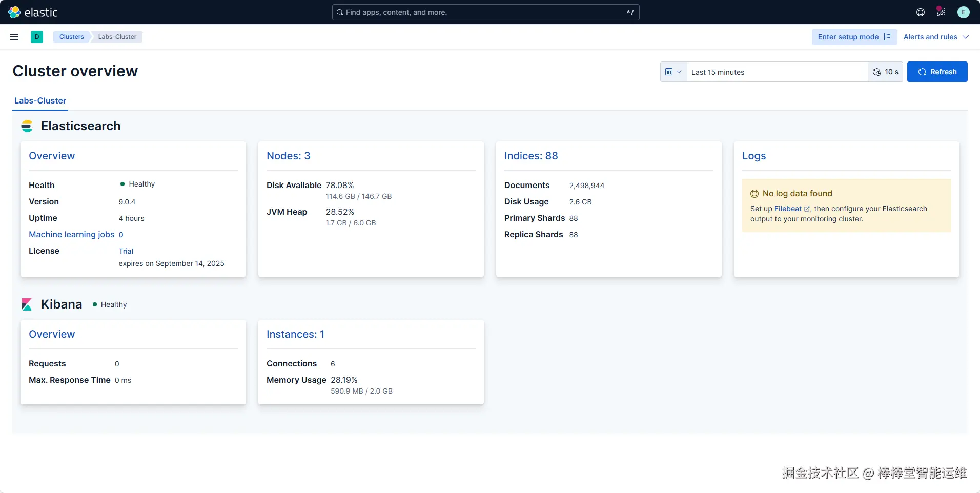Go to Clusters breadcrumb
This screenshot has width=980, height=493.
72,37
